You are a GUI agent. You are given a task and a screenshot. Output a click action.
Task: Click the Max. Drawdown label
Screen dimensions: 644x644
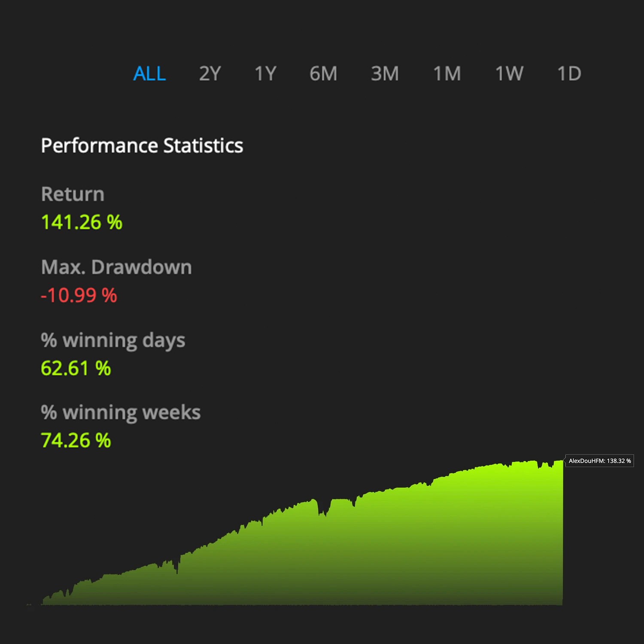tap(116, 267)
